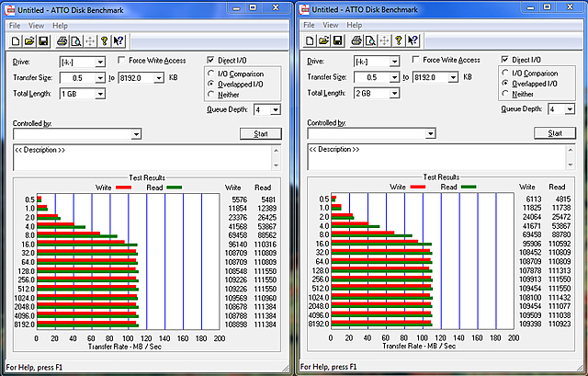The height and width of the screenshot is (376, 588).
Task: Click Save disk icon in right window
Action: tap(337, 40)
